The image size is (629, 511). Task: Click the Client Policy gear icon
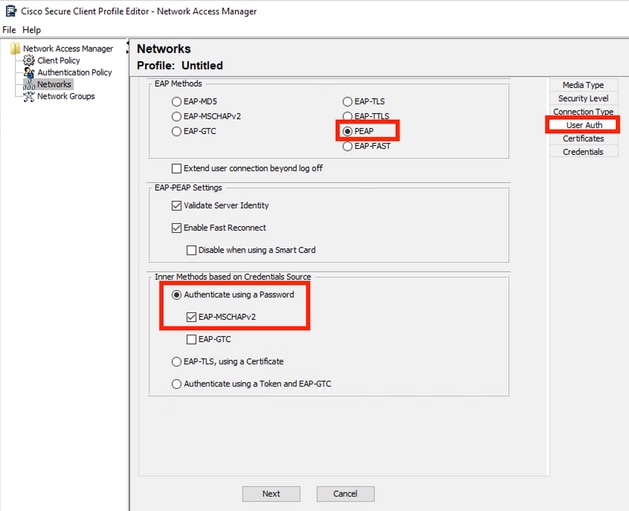(x=29, y=61)
